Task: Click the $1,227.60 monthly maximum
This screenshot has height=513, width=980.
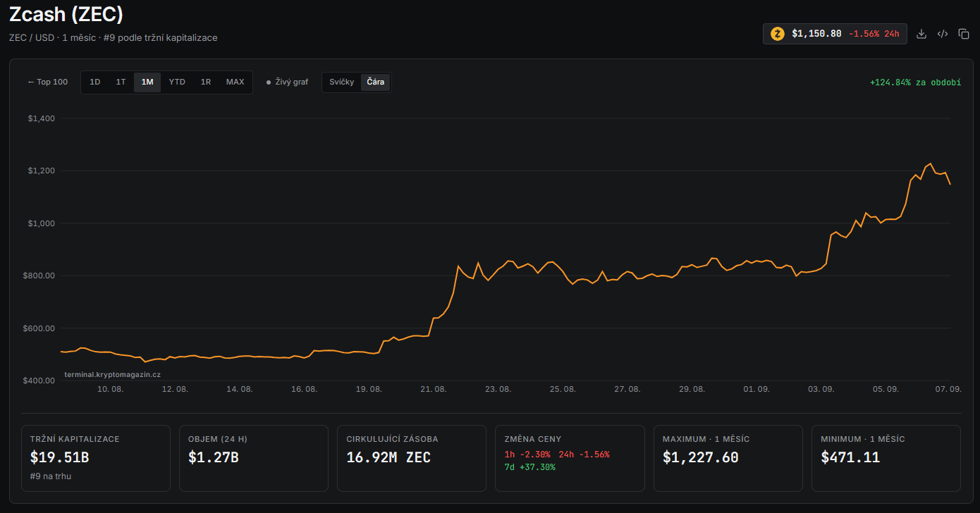Action: (x=701, y=457)
